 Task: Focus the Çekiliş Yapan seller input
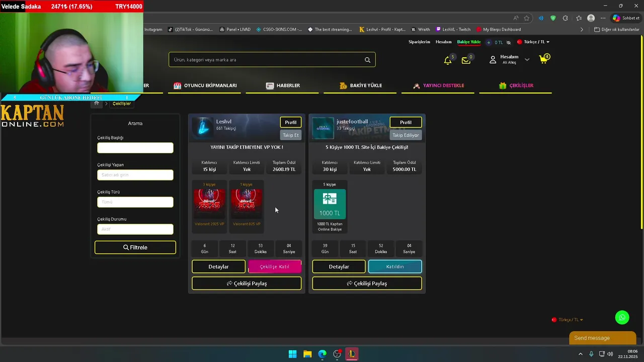(135, 175)
